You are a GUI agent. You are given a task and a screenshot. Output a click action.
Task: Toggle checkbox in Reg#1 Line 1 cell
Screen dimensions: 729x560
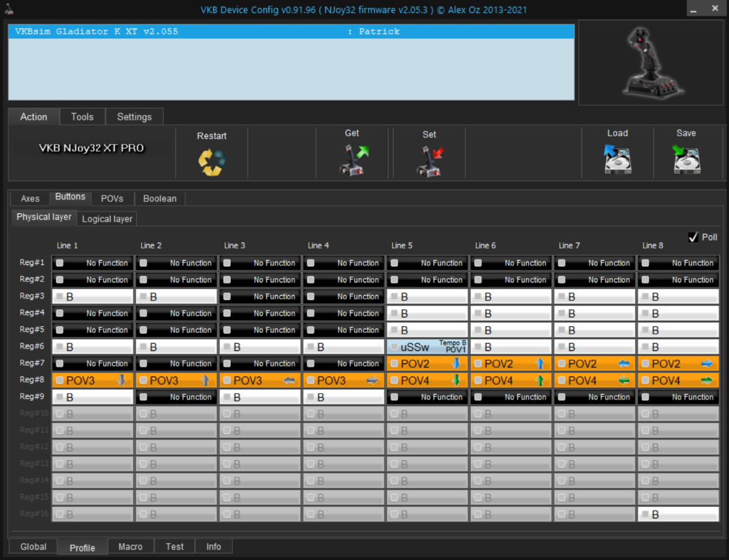click(60, 263)
